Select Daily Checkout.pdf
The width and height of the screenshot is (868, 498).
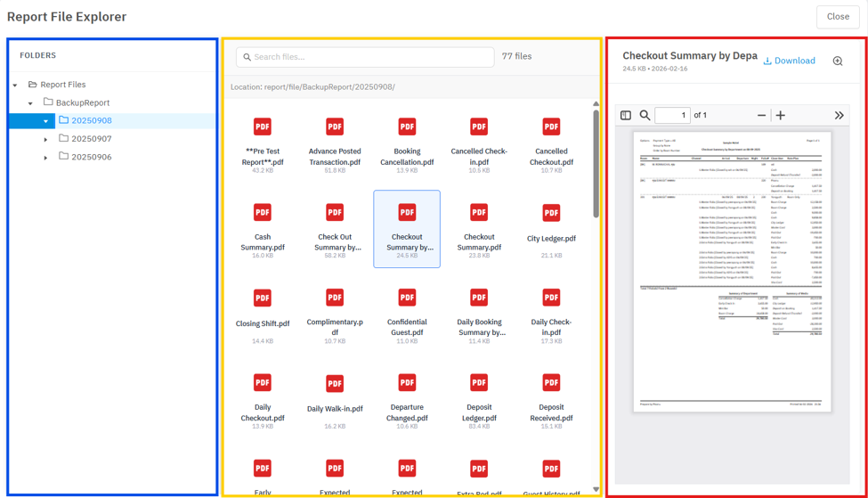coord(263,400)
